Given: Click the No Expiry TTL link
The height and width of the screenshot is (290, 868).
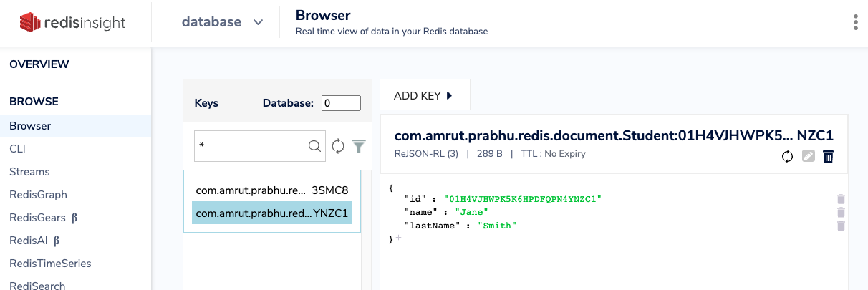Looking at the screenshot, I should pyautogui.click(x=564, y=154).
